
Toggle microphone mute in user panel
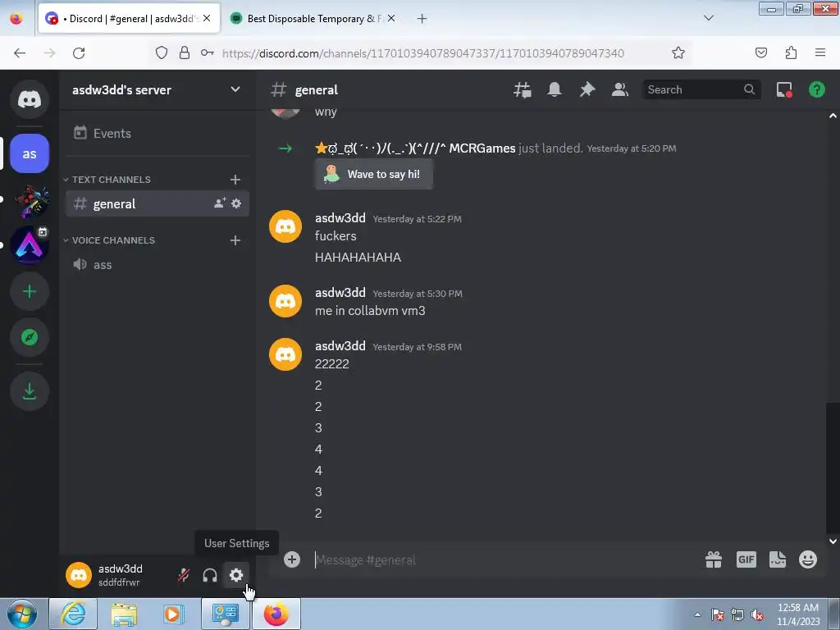point(184,575)
